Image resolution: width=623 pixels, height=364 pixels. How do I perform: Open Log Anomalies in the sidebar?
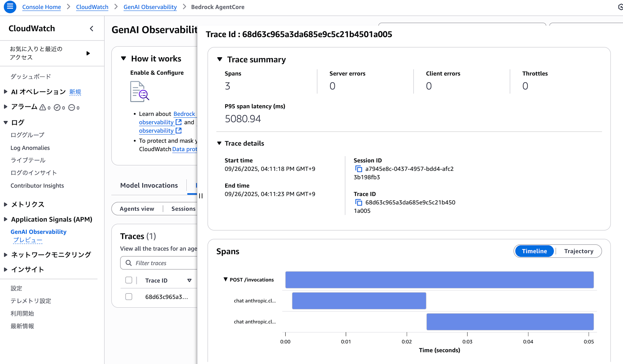click(x=30, y=148)
